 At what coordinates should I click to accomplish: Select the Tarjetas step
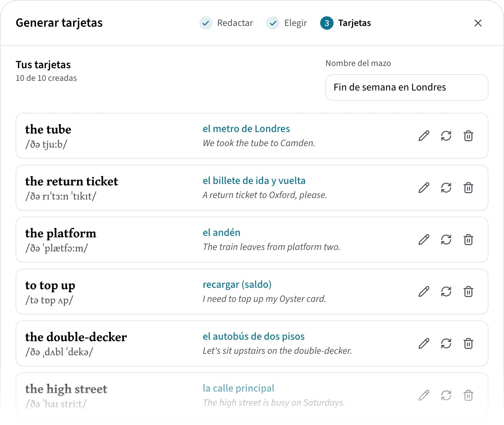[345, 23]
